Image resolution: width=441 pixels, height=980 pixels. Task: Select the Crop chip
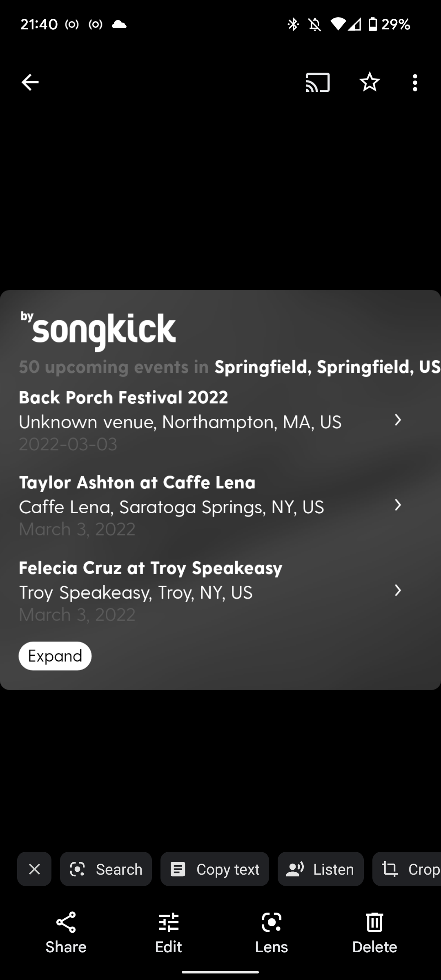click(x=408, y=869)
